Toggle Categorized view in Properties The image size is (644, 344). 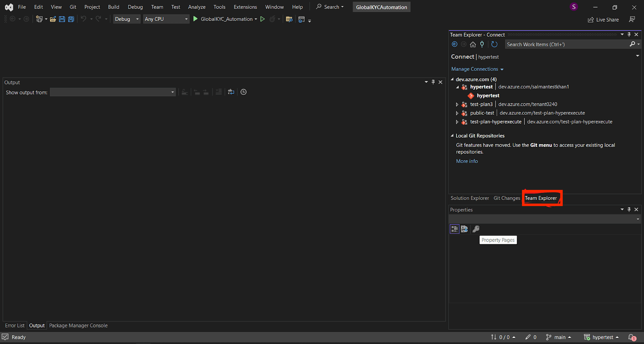[x=454, y=229]
